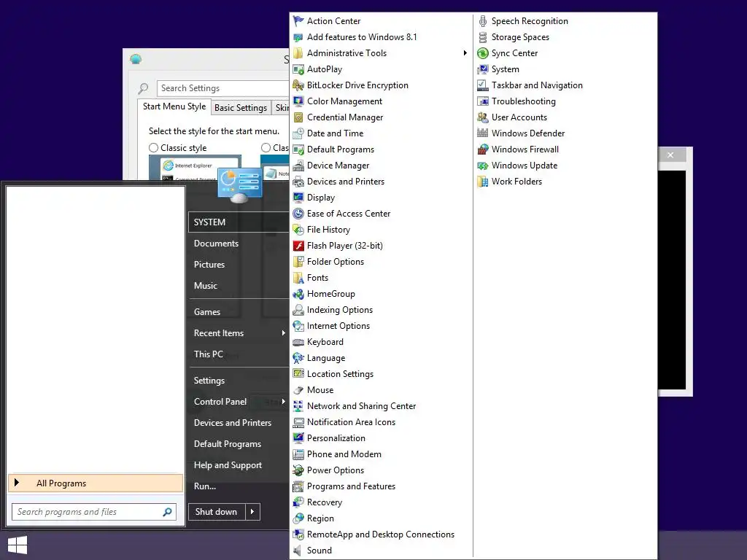The height and width of the screenshot is (560, 747).
Task: Switch to the Start Menu Style tab
Action: click(x=174, y=106)
